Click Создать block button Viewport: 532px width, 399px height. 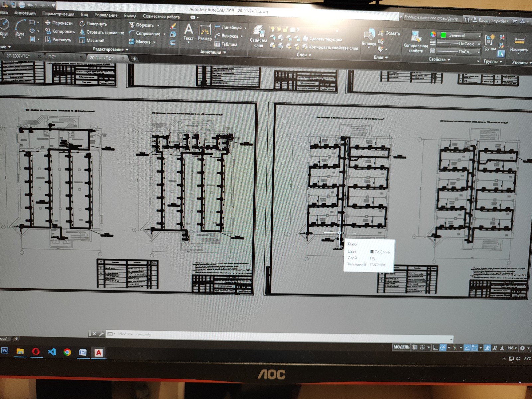coord(389,33)
